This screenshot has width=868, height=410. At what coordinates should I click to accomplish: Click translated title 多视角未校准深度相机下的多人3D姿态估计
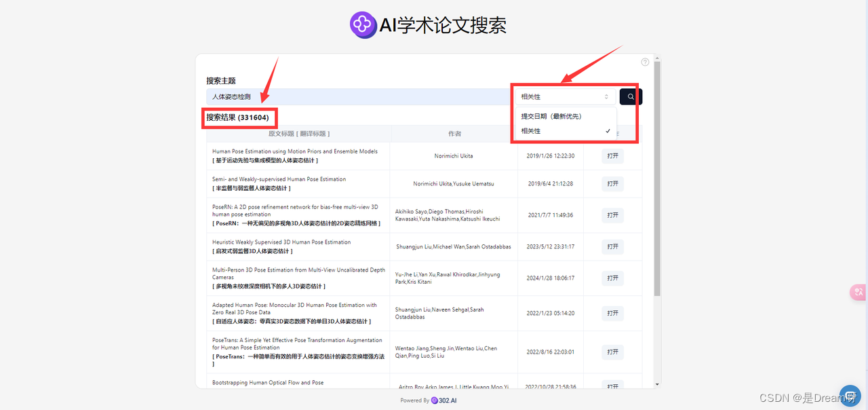269,286
